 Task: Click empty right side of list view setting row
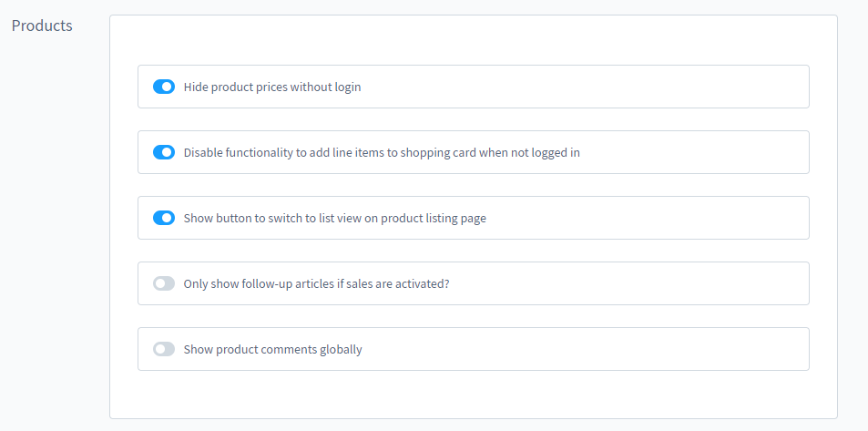point(683,218)
